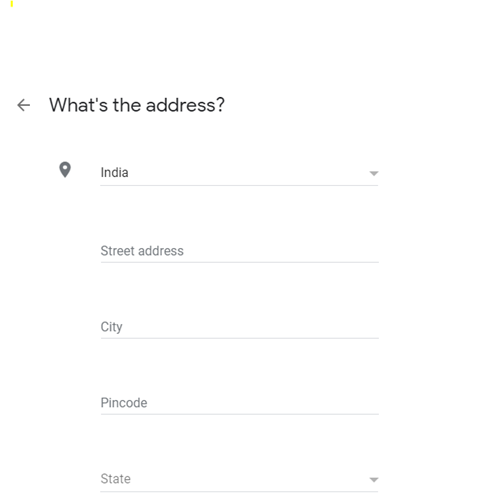
Task: Go back using the left arrow icon
Action: tap(24, 105)
